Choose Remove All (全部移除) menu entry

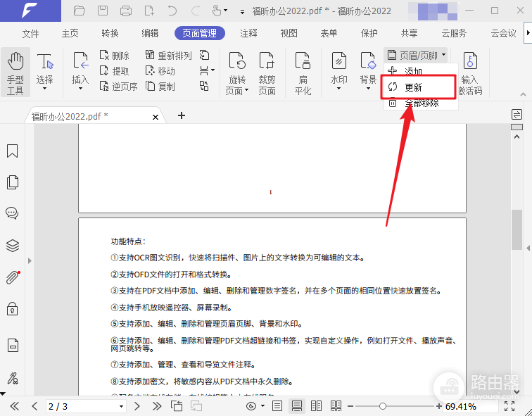point(421,103)
